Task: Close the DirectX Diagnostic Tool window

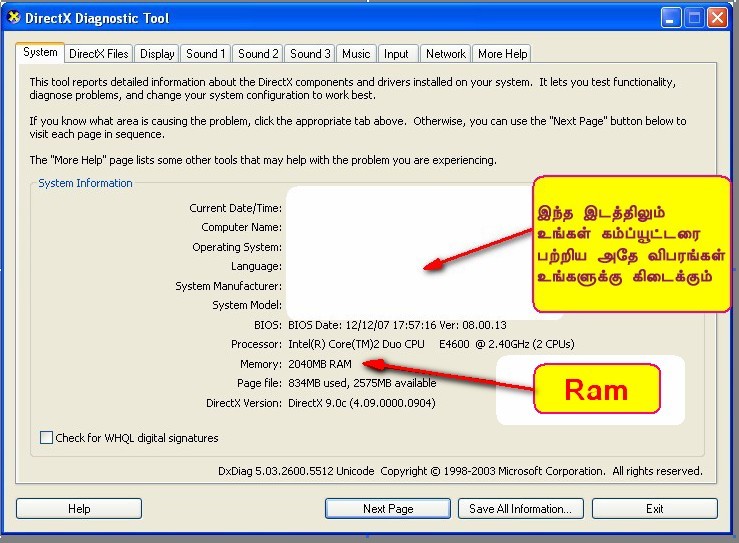Action: tap(717, 18)
